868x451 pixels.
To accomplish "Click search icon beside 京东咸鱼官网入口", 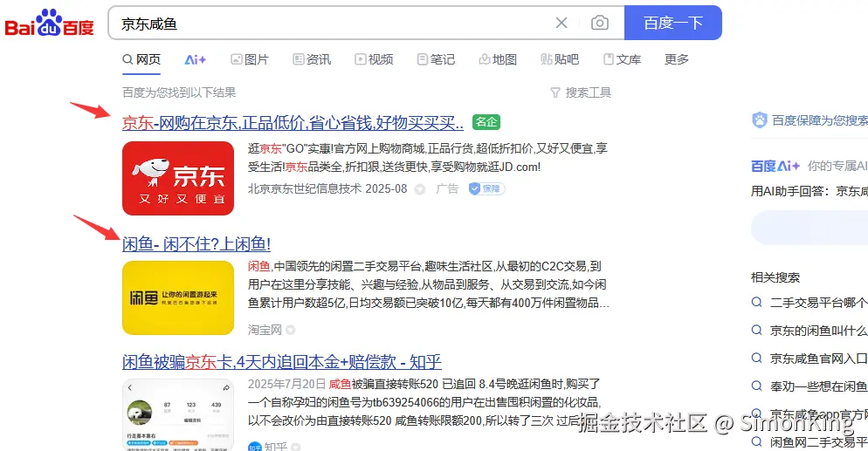I will pyautogui.click(x=757, y=358).
